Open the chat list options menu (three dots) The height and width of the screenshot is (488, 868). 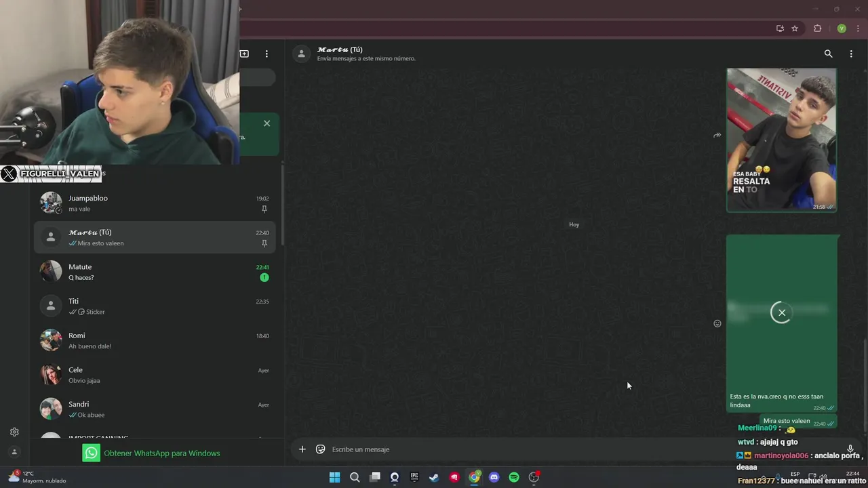pos(267,54)
